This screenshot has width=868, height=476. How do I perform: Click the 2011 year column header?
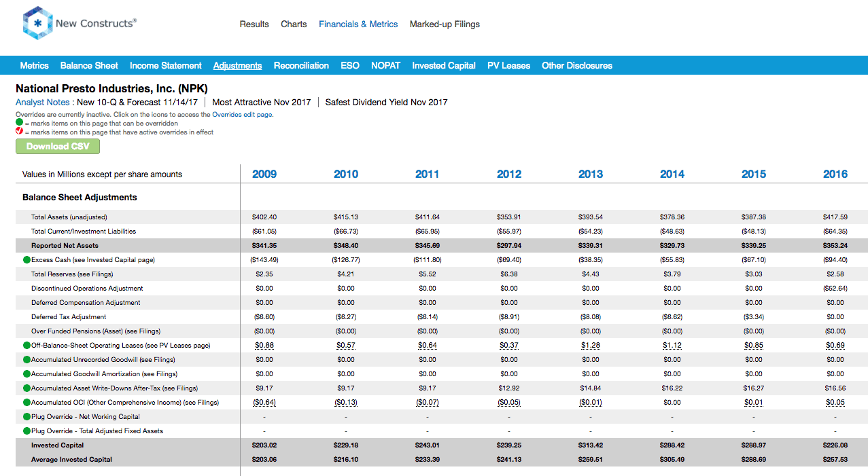coord(428,175)
